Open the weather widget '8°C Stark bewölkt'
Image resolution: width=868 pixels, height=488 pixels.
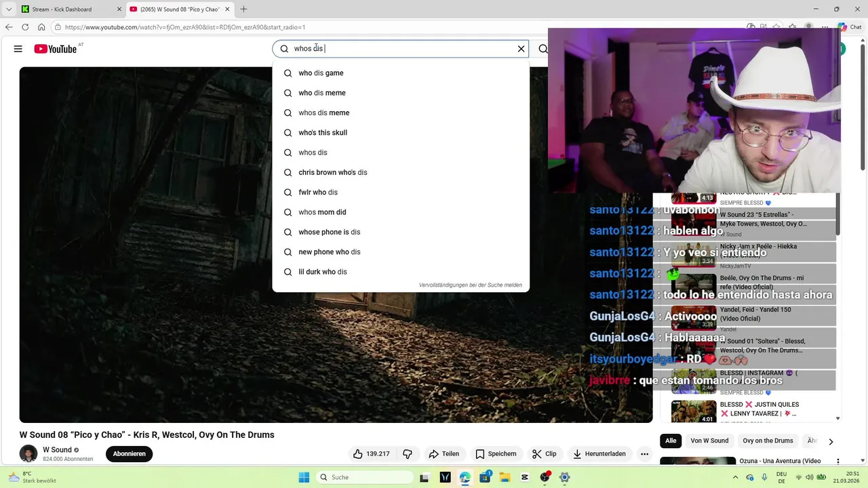pyautogui.click(x=33, y=477)
